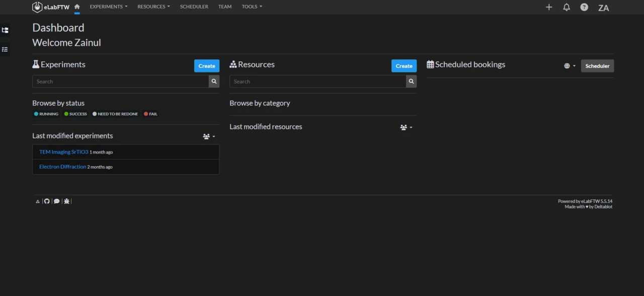
Task: Click the eLabFTW logo
Action: point(51,7)
